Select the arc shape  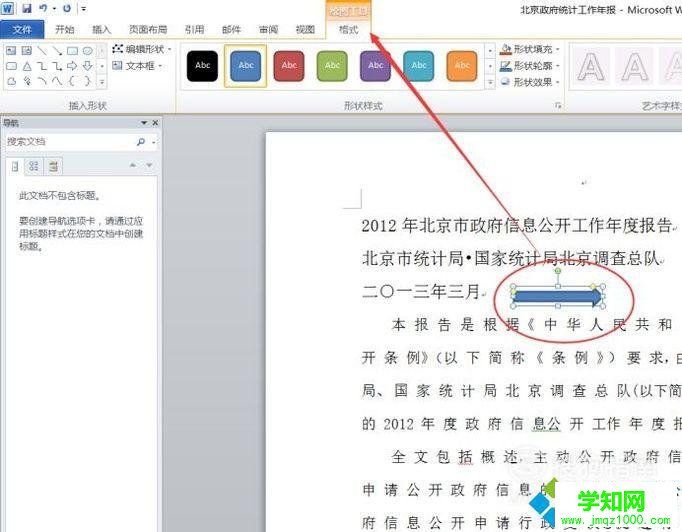click(42, 81)
